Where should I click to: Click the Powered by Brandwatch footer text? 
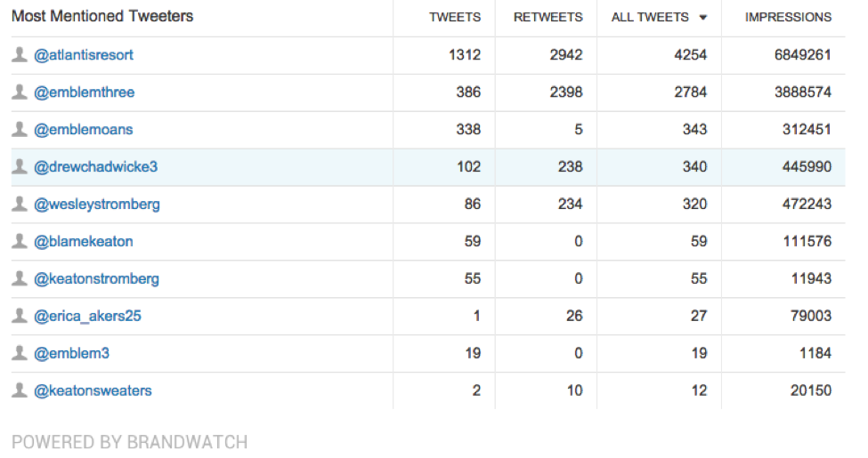coord(129,442)
